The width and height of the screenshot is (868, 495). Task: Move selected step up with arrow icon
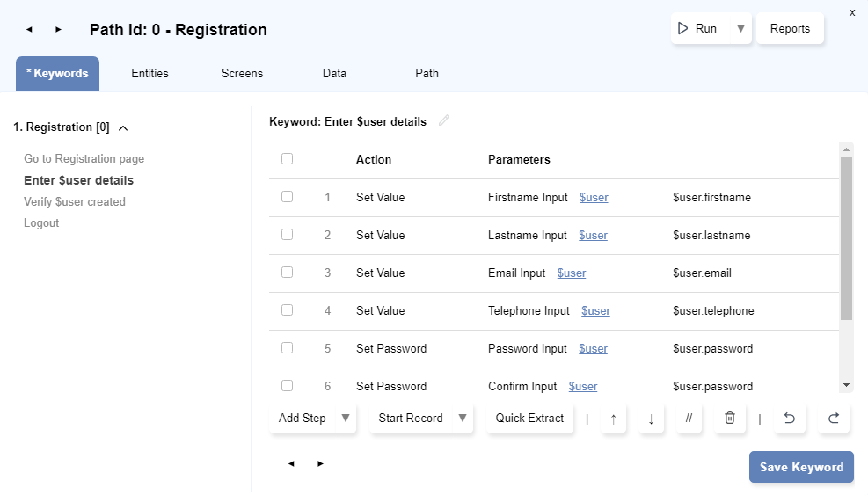pos(613,419)
